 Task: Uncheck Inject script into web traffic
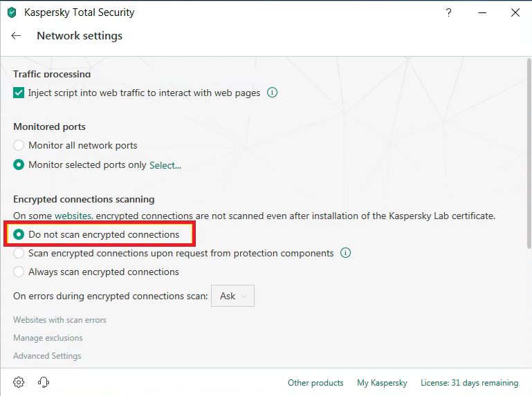pos(19,93)
